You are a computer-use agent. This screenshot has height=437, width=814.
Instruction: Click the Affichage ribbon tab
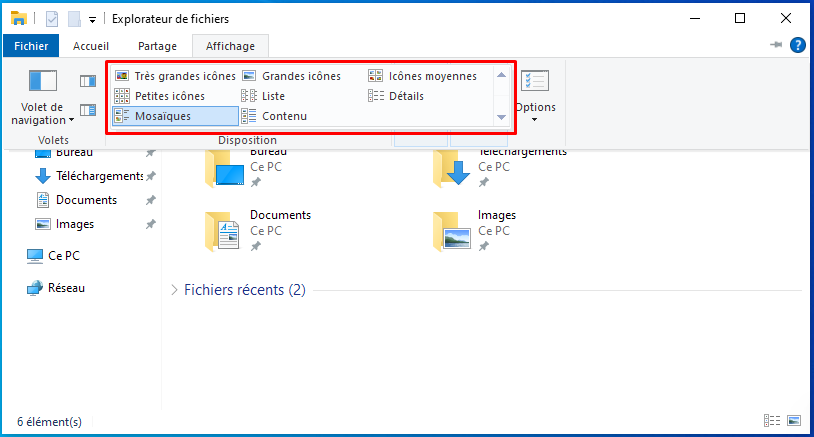click(x=230, y=46)
